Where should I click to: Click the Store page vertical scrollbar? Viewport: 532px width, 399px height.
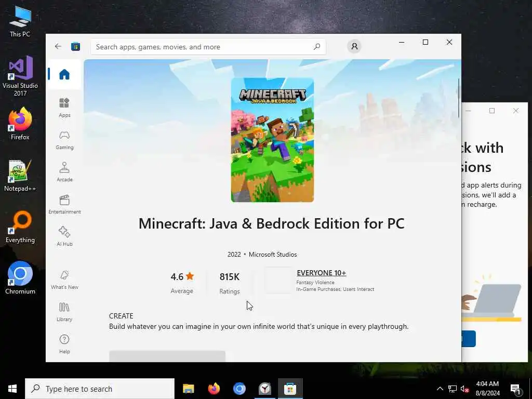click(458, 98)
